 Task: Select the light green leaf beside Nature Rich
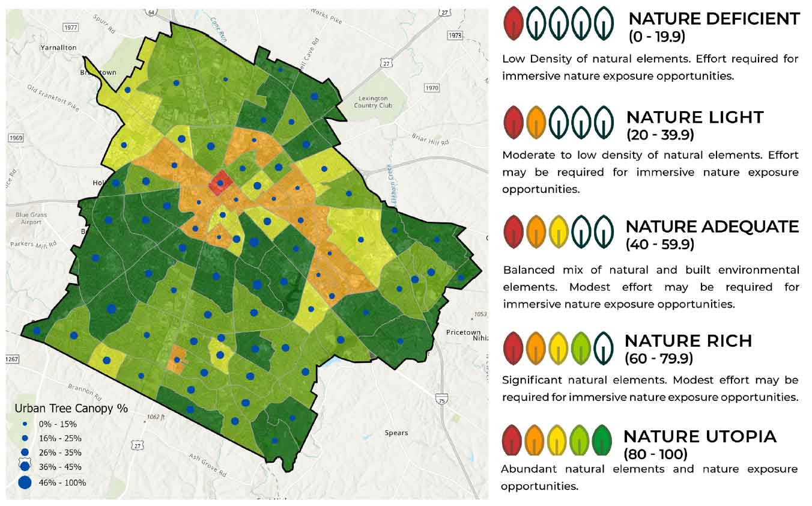[581, 347]
